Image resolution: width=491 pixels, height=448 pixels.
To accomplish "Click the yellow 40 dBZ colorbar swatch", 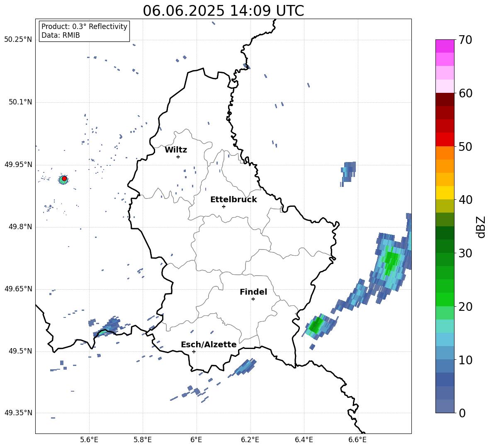I will click(x=445, y=193).
